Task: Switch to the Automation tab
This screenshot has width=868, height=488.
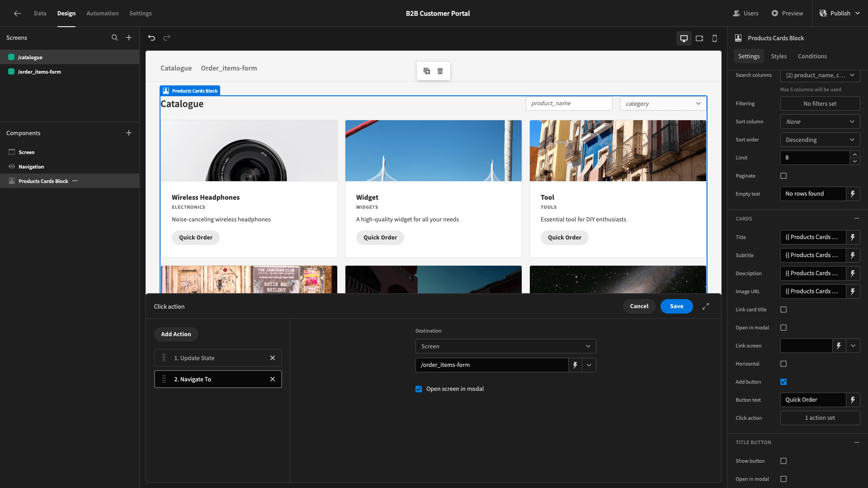Action: tap(103, 14)
